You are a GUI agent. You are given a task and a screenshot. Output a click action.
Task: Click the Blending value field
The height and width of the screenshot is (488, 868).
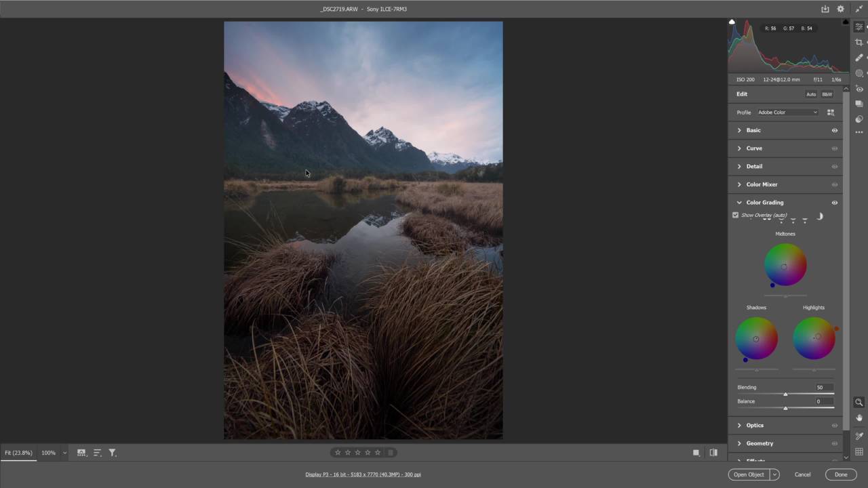pos(824,388)
